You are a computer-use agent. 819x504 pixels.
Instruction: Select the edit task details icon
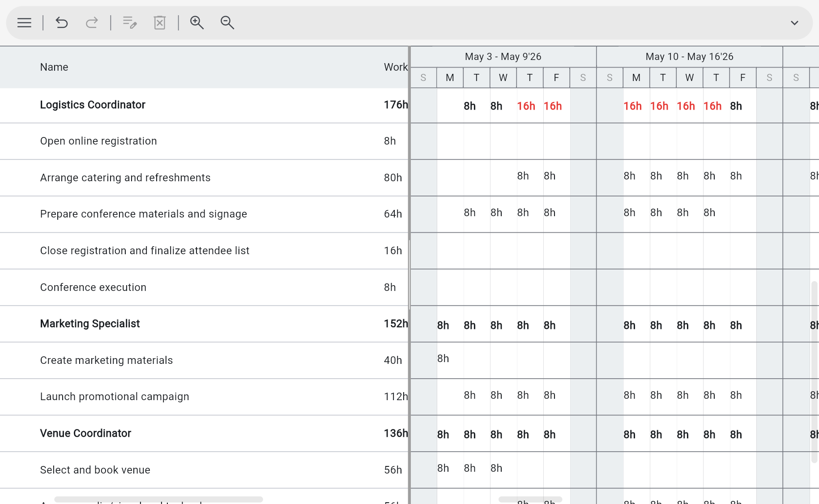coord(129,22)
